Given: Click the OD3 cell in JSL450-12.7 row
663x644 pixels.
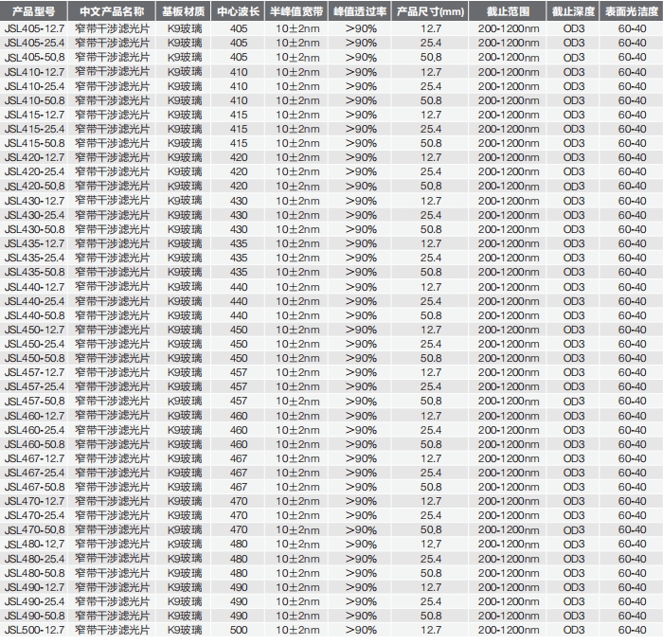Looking at the screenshot, I should pyautogui.click(x=574, y=330).
